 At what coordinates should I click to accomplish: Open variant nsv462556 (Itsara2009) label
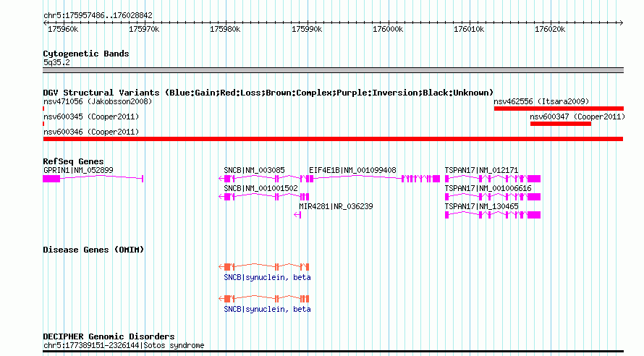tap(541, 101)
